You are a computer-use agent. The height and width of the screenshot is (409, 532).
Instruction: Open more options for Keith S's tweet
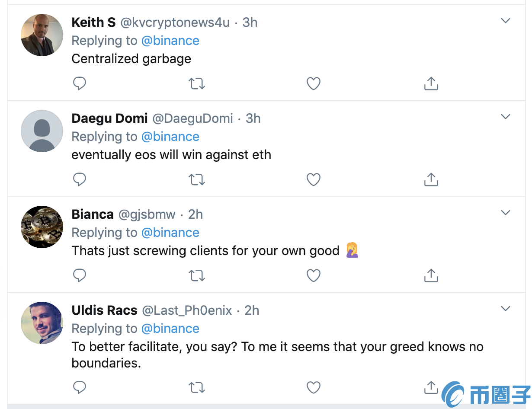point(505,21)
